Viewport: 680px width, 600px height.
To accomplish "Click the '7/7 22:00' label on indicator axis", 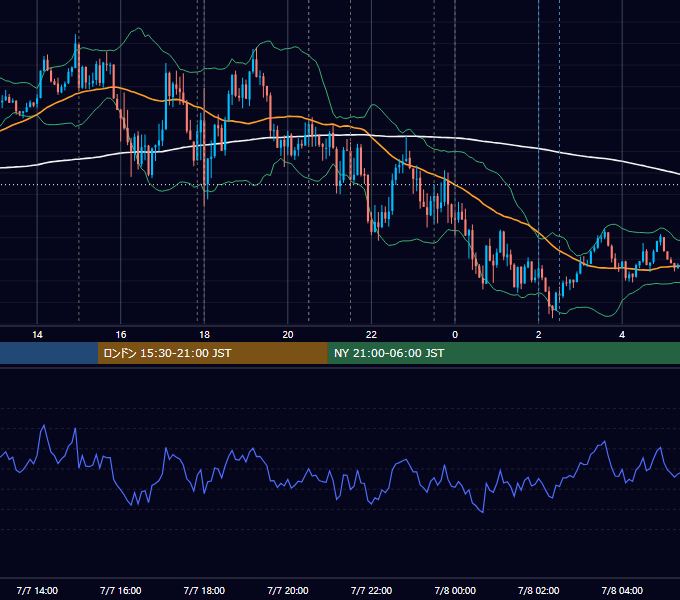I will tap(371, 590).
